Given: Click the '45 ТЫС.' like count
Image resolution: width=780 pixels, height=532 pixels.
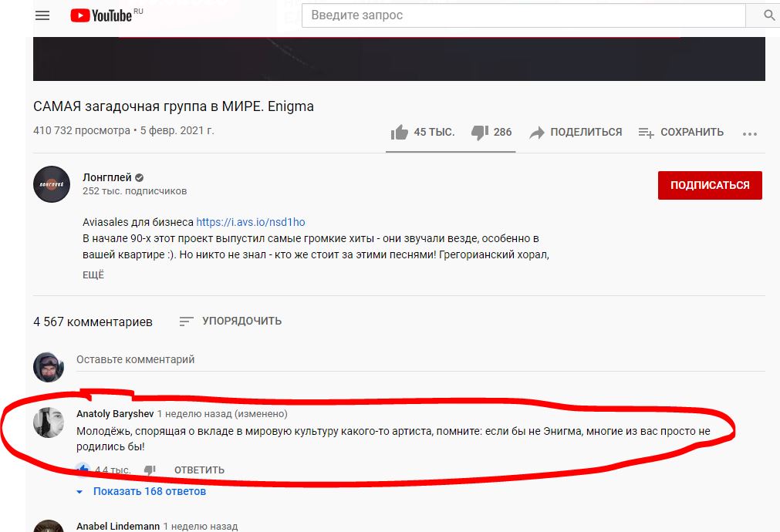Looking at the screenshot, I should (x=434, y=133).
